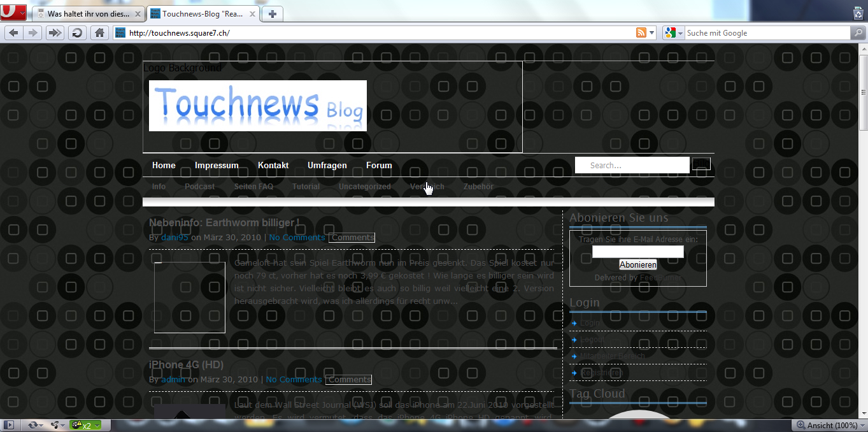Go forward with the forward arrow
This screenshot has width=868, height=432.
tap(32, 33)
